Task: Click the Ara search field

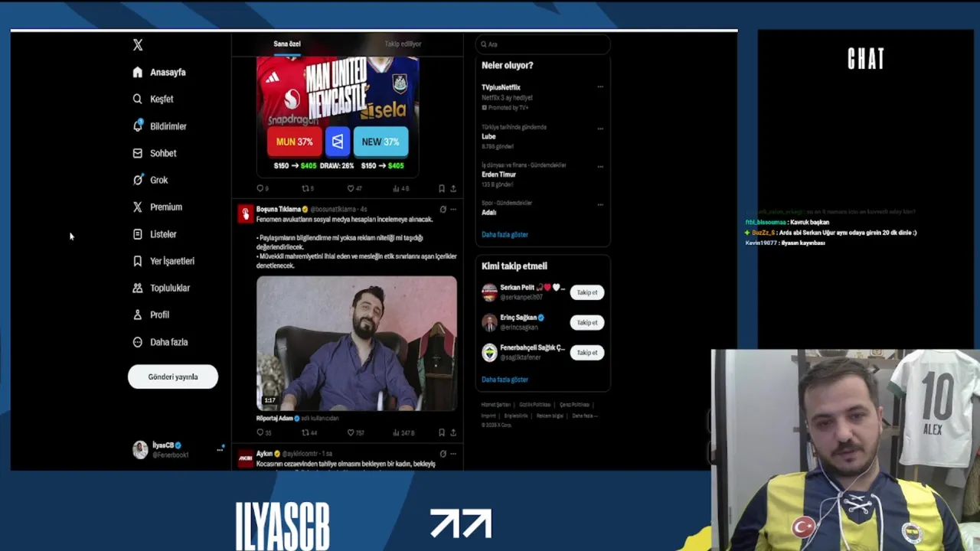Action: coord(543,44)
